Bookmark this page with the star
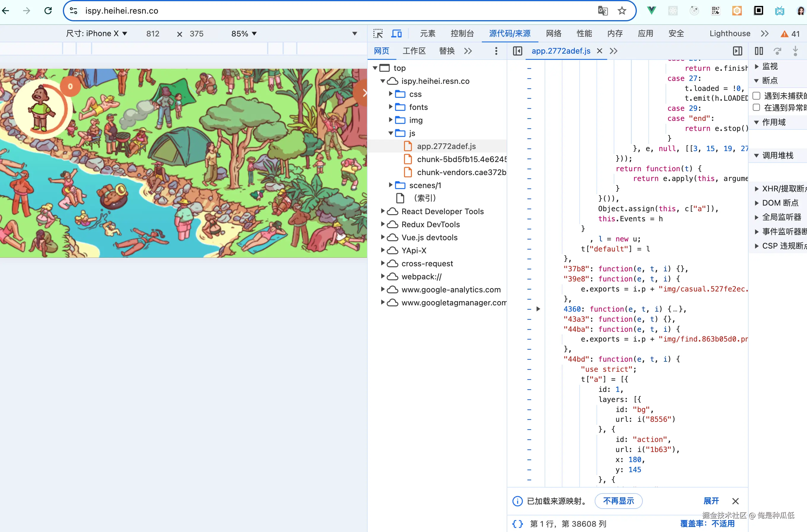The width and height of the screenshot is (807, 532). [622, 11]
